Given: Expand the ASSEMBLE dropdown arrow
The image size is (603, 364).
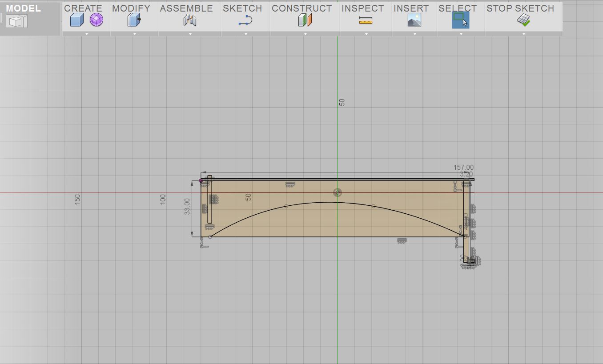Looking at the screenshot, I should click(190, 34).
